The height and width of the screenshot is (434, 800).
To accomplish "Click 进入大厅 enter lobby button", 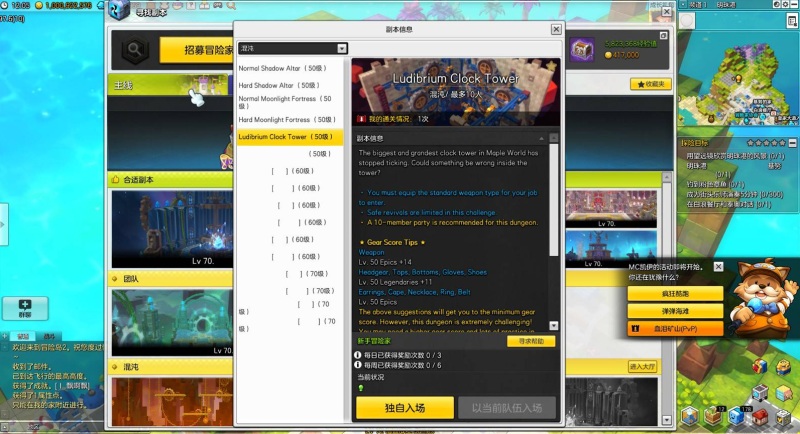I will pos(642,367).
